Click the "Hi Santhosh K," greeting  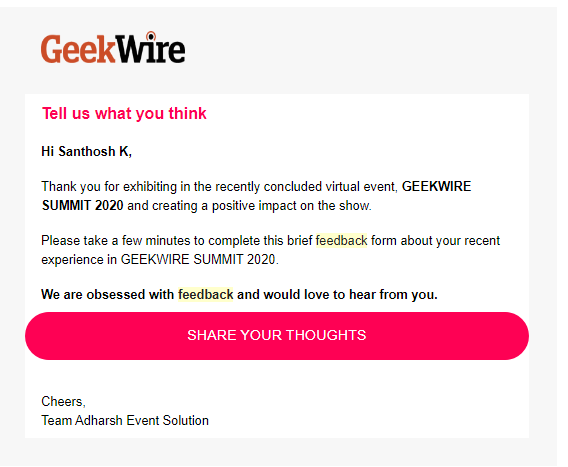point(87,151)
